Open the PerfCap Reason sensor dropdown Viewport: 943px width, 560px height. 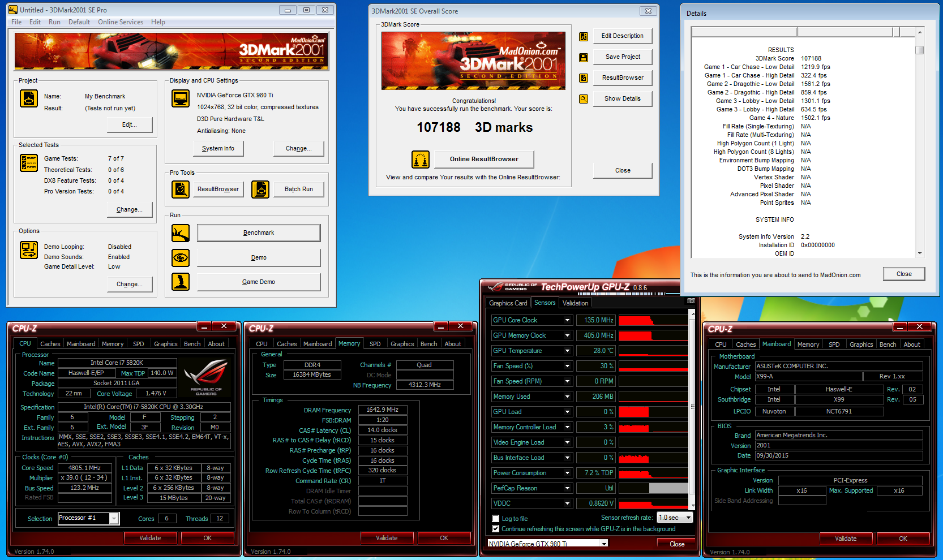coord(567,488)
